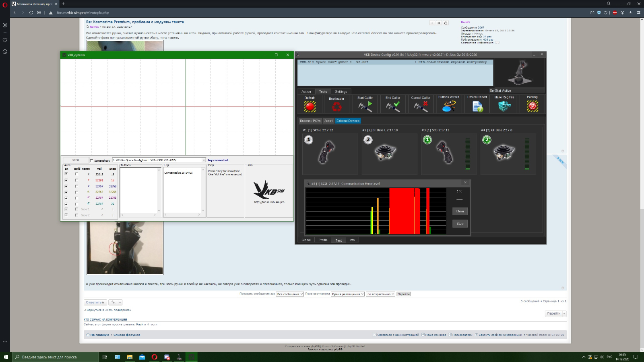The width and height of the screenshot is (644, 362).
Task: Open File Explorer from the taskbar
Action: 130,357
